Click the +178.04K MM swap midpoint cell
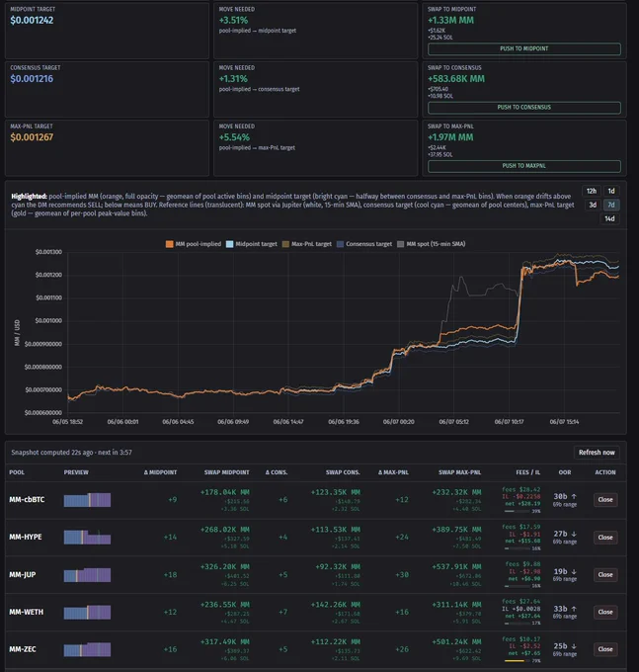The width and height of the screenshot is (639, 672). 225,492
